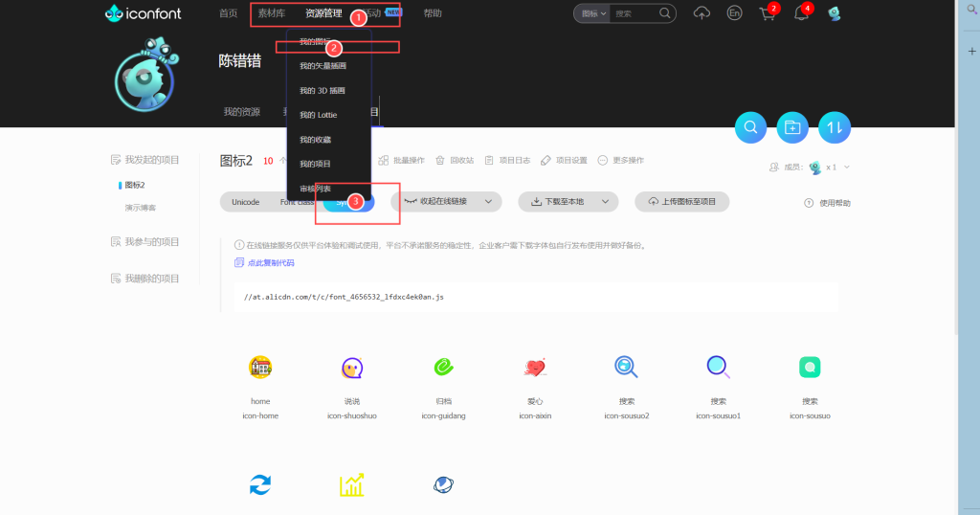Click the blue sort order round button

(x=834, y=127)
